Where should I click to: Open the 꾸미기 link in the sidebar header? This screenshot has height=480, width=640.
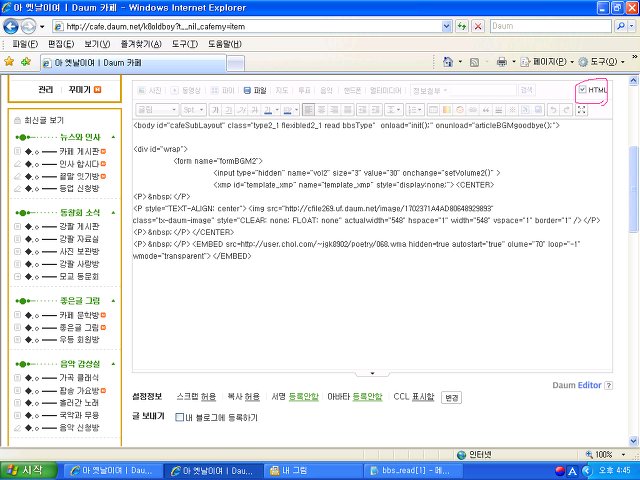click(x=79, y=89)
